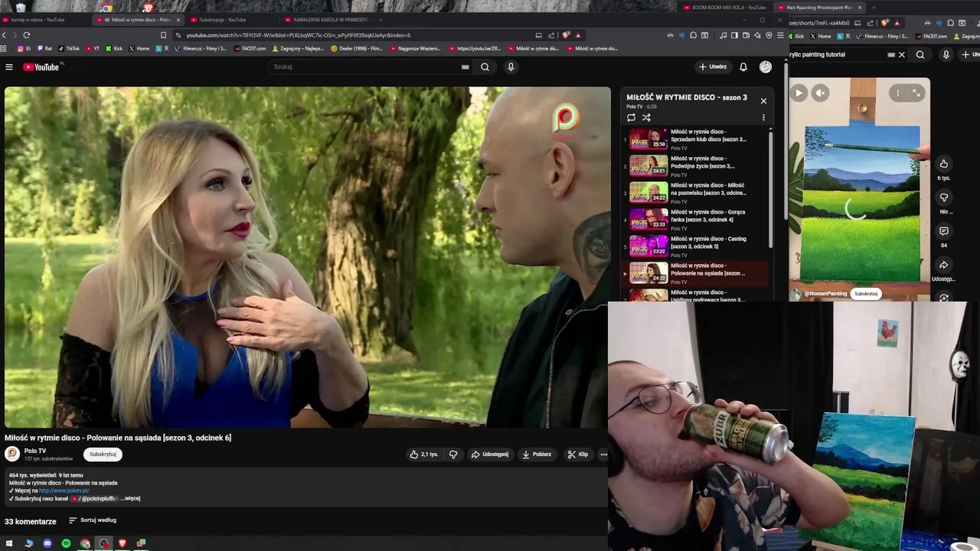This screenshot has width=980, height=551.
Task: Open the account avatar menu
Action: (765, 67)
